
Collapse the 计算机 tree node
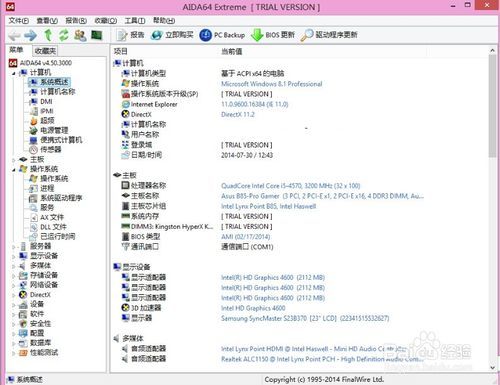click(x=14, y=73)
